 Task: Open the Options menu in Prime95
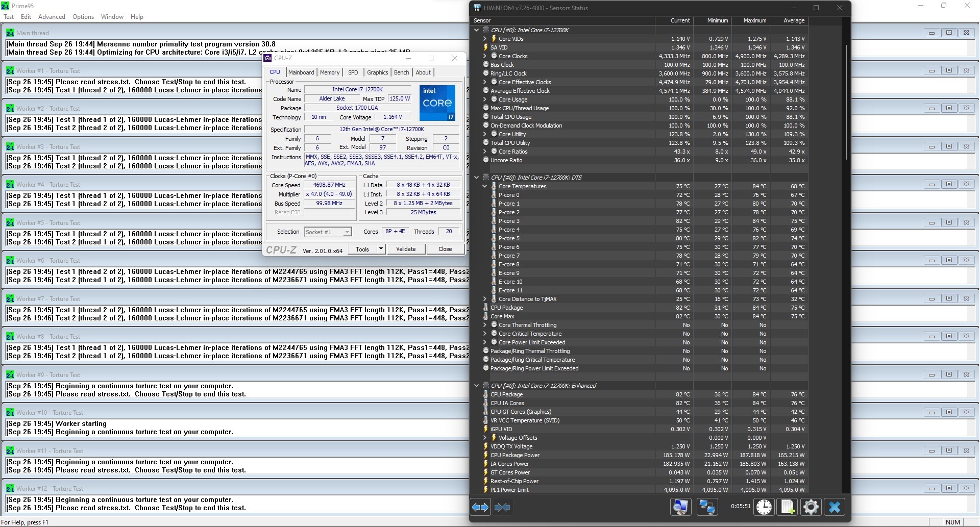[83, 17]
